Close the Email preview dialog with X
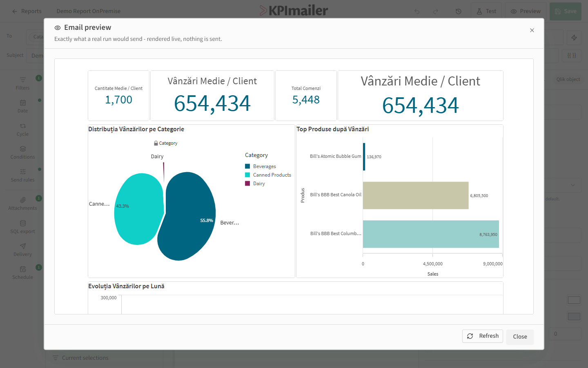Viewport: 588px width, 368px height. click(x=532, y=30)
